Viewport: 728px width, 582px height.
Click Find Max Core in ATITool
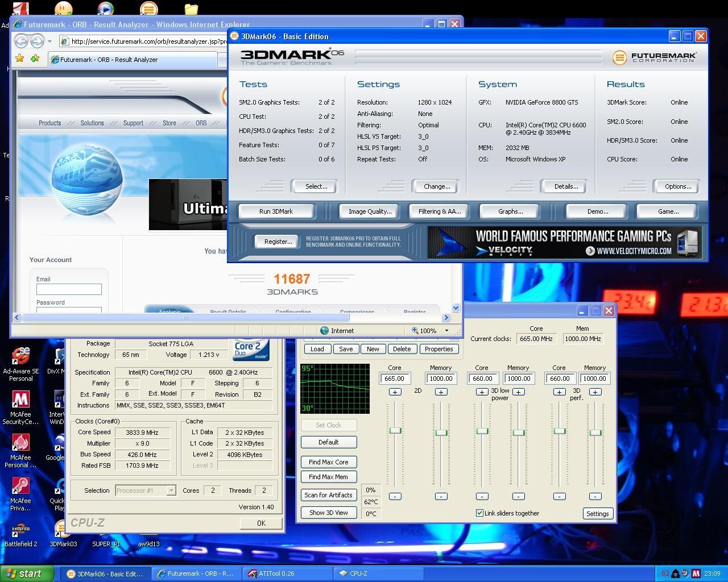point(329,462)
